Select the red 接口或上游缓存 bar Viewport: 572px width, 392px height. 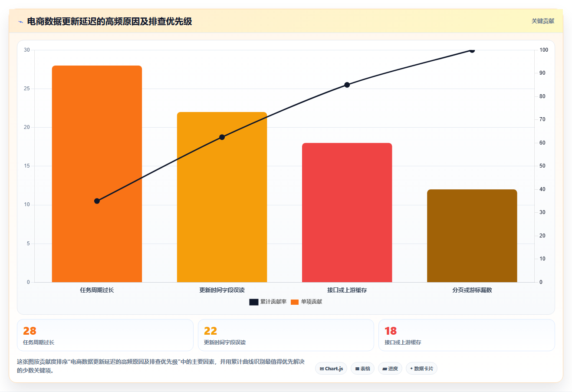coord(347,213)
